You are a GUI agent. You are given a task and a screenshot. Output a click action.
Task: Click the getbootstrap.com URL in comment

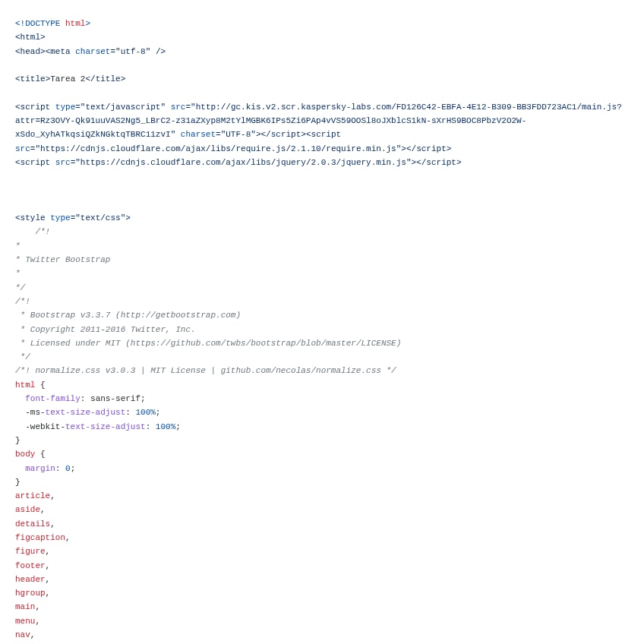coord(178,315)
